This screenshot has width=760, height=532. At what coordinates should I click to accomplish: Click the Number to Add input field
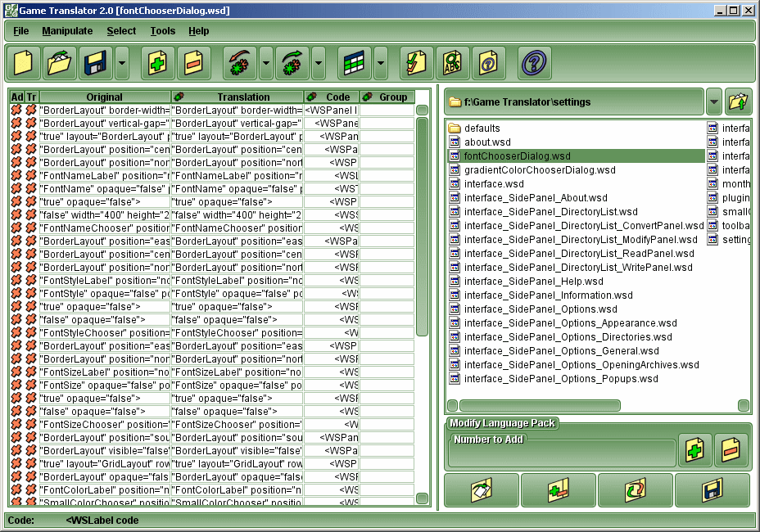(562, 453)
